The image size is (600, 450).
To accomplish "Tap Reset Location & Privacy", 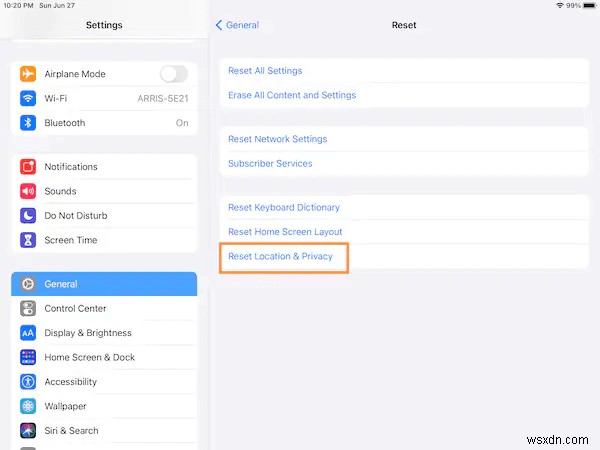I will [404, 256].
